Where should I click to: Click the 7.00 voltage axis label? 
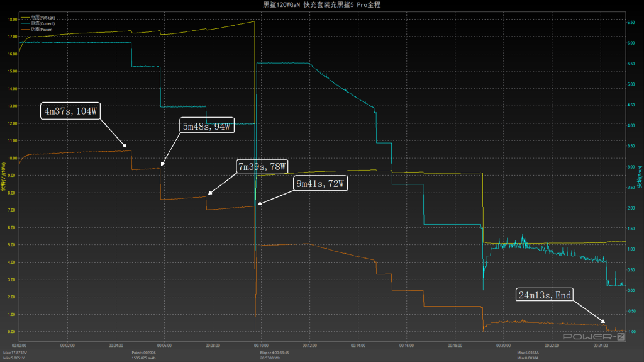pyautogui.click(x=13, y=210)
